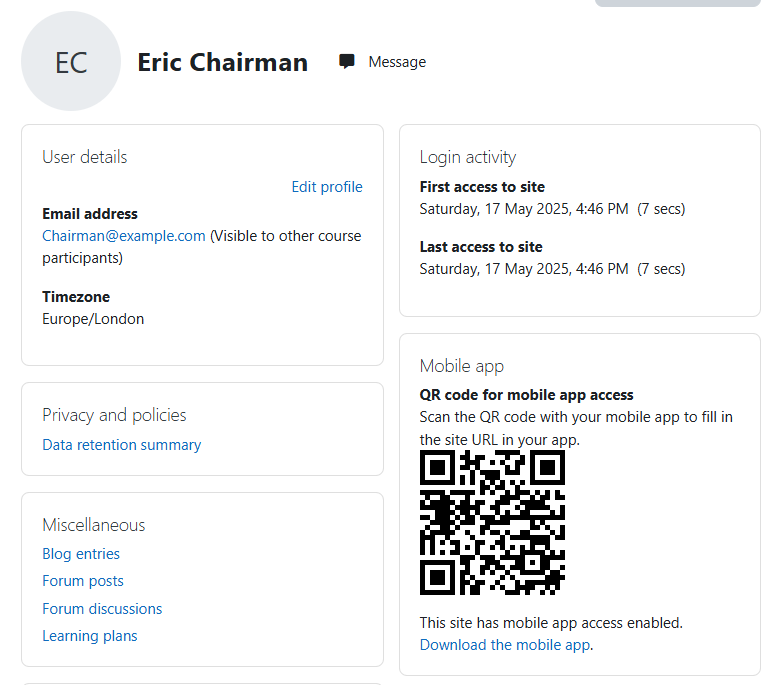Viewport: 778px width, 685px height.
Task: Click the Chairman@example.com email link
Action: point(124,236)
